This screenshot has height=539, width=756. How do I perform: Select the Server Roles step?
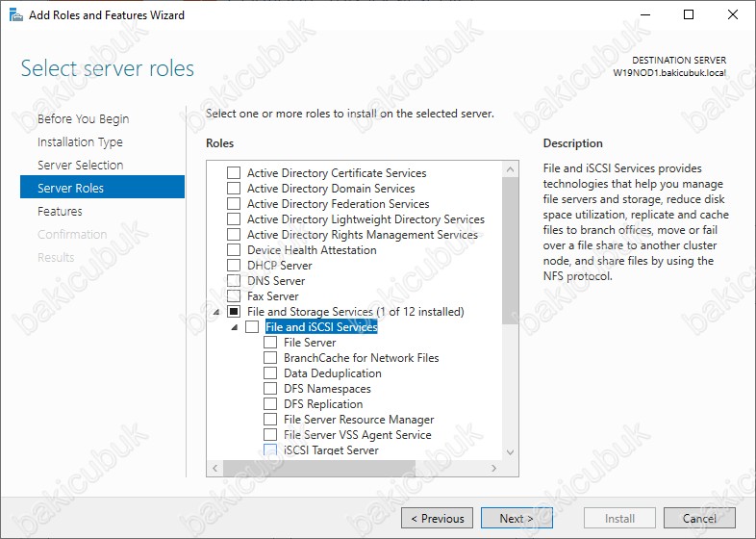pos(102,187)
